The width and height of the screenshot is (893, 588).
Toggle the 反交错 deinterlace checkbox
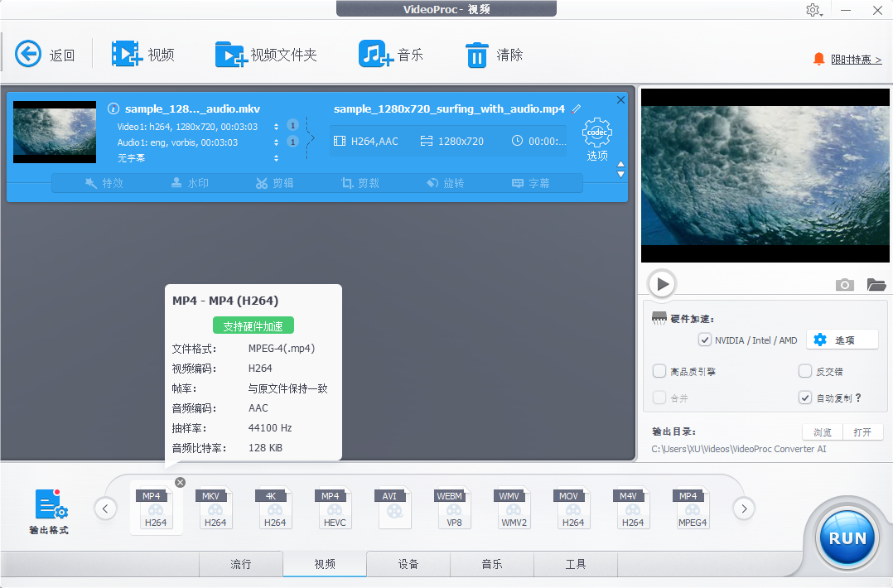coord(804,370)
